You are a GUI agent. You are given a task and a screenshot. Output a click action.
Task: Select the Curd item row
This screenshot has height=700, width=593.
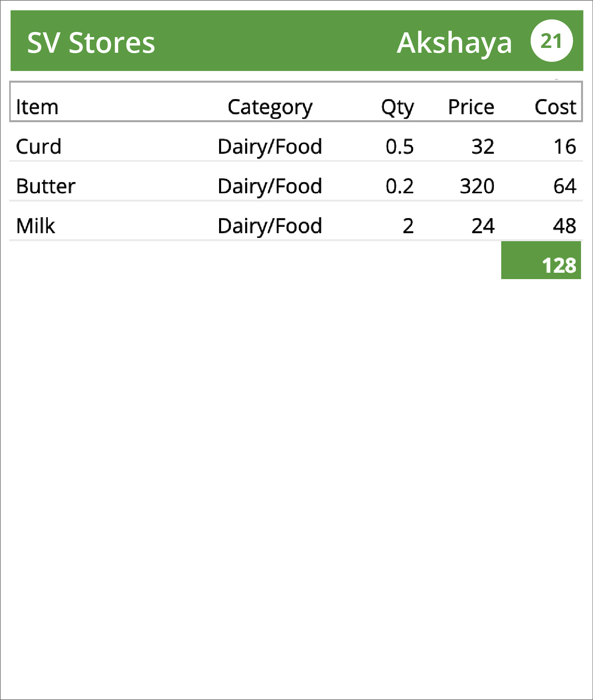[x=296, y=146]
